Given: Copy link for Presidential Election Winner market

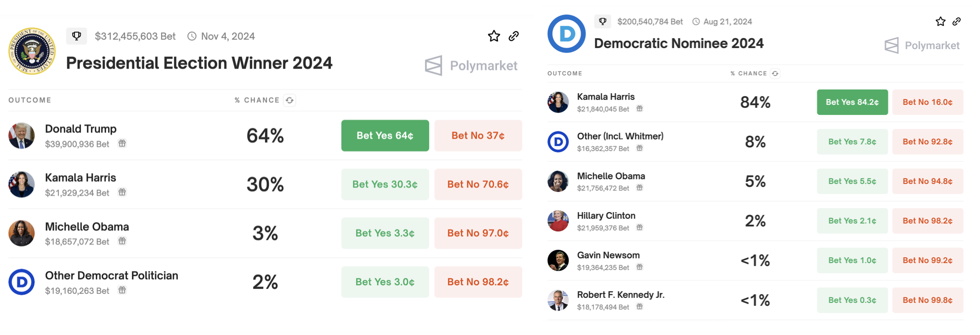Looking at the screenshot, I should click(x=514, y=36).
